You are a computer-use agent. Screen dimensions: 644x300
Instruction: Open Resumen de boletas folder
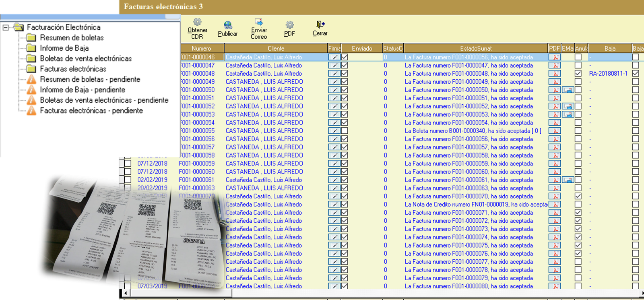pyautogui.click(x=72, y=38)
